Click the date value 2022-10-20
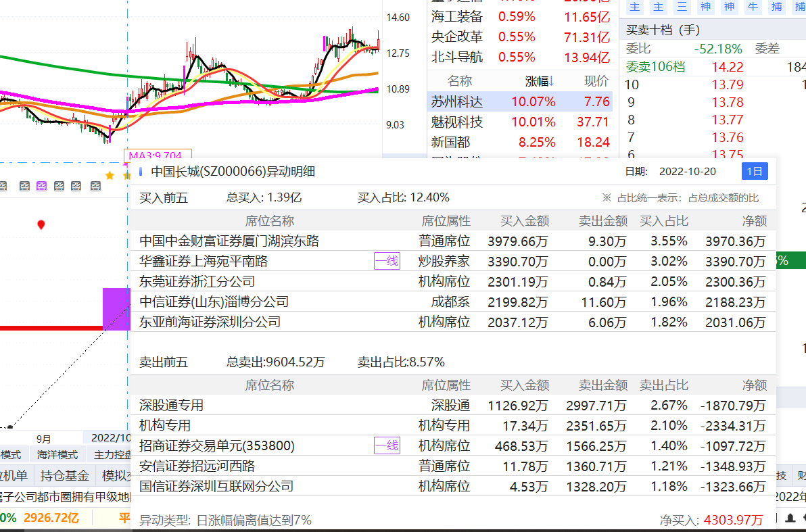The image size is (806, 532). click(687, 172)
